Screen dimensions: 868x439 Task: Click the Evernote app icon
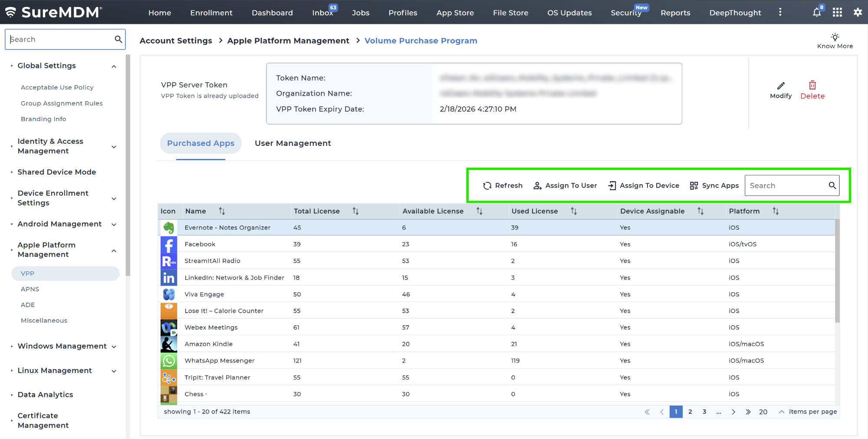(169, 228)
